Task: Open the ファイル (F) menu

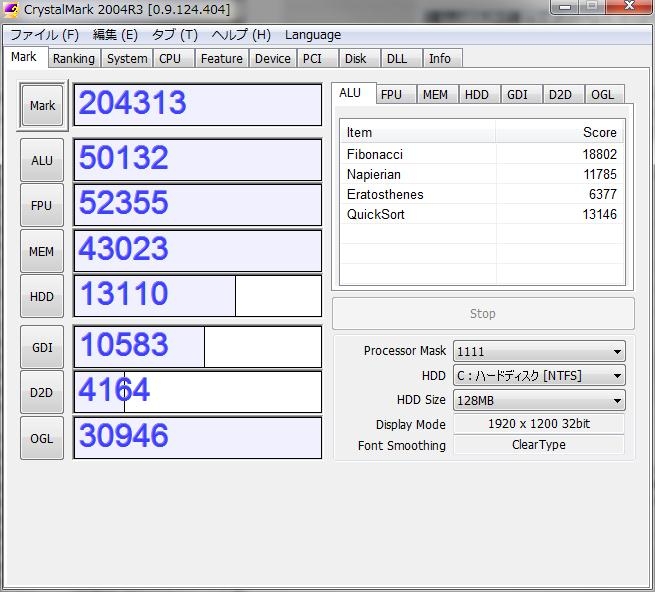Action: pos(44,35)
